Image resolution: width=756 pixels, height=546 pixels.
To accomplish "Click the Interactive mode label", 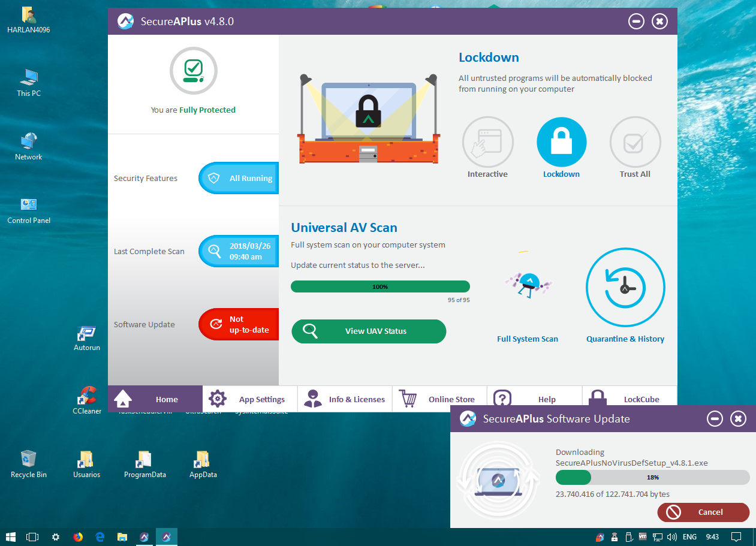I will tap(487, 174).
